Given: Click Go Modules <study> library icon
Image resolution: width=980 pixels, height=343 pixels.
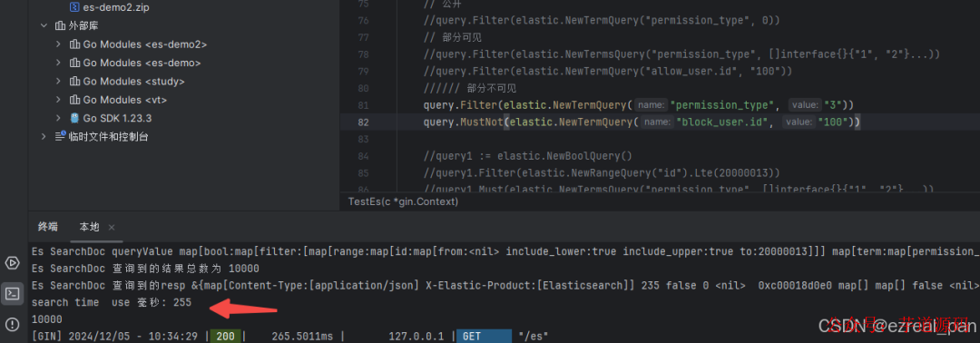Looking at the screenshot, I should [75, 82].
